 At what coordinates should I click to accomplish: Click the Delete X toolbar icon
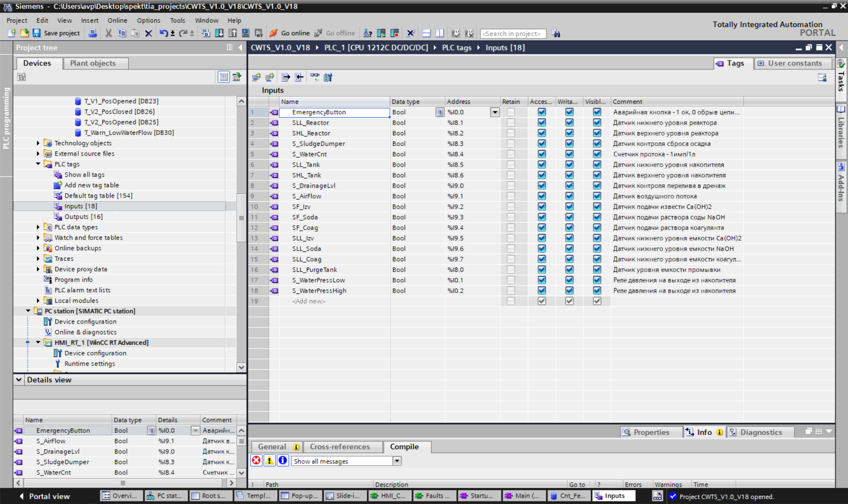point(149,33)
